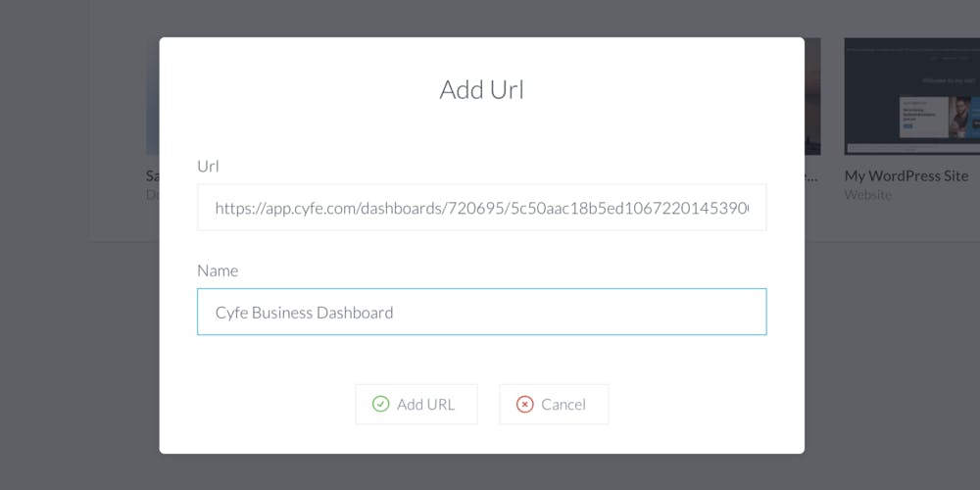The width and height of the screenshot is (980, 490).
Task: Focus the Url input field with cyfe.com address
Action: pos(481,208)
